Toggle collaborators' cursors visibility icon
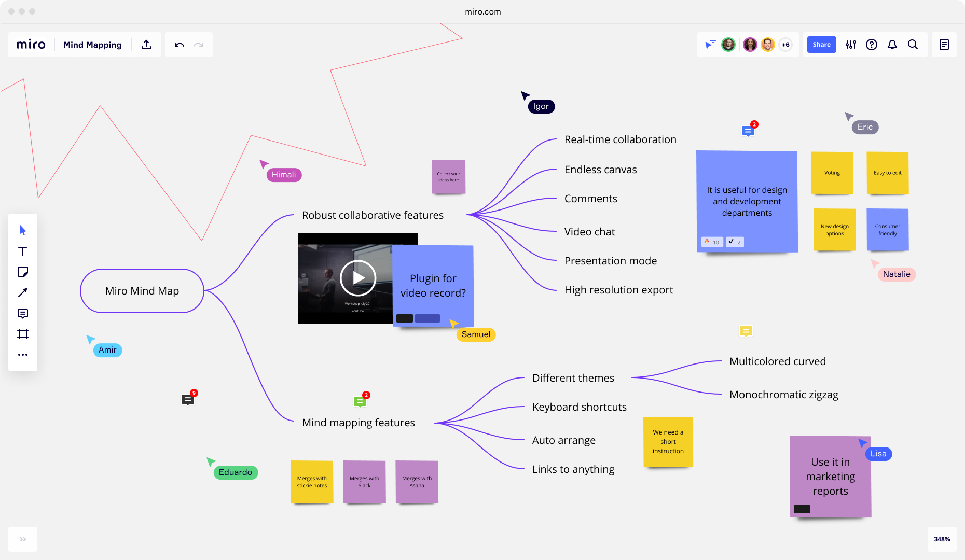The width and height of the screenshot is (965, 560). (710, 45)
